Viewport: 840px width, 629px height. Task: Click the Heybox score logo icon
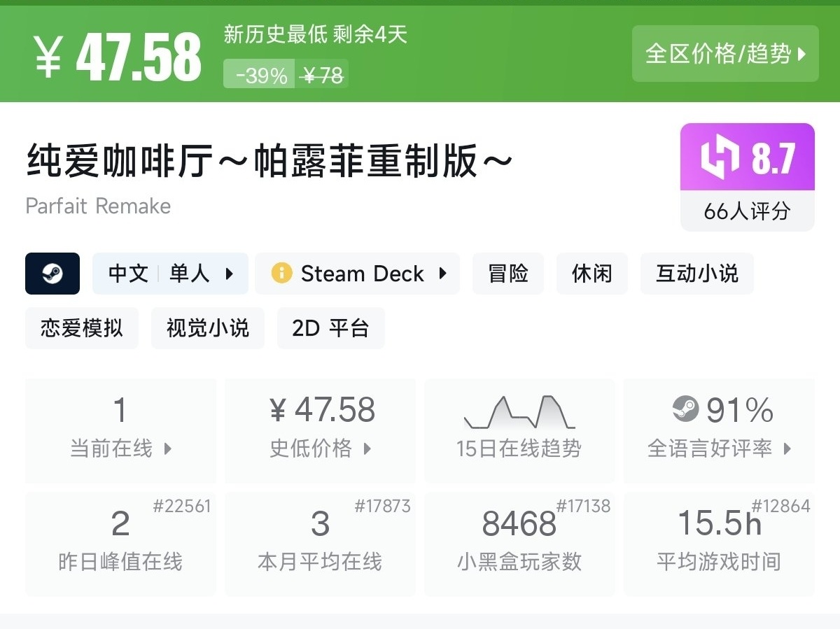click(x=720, y=157)
